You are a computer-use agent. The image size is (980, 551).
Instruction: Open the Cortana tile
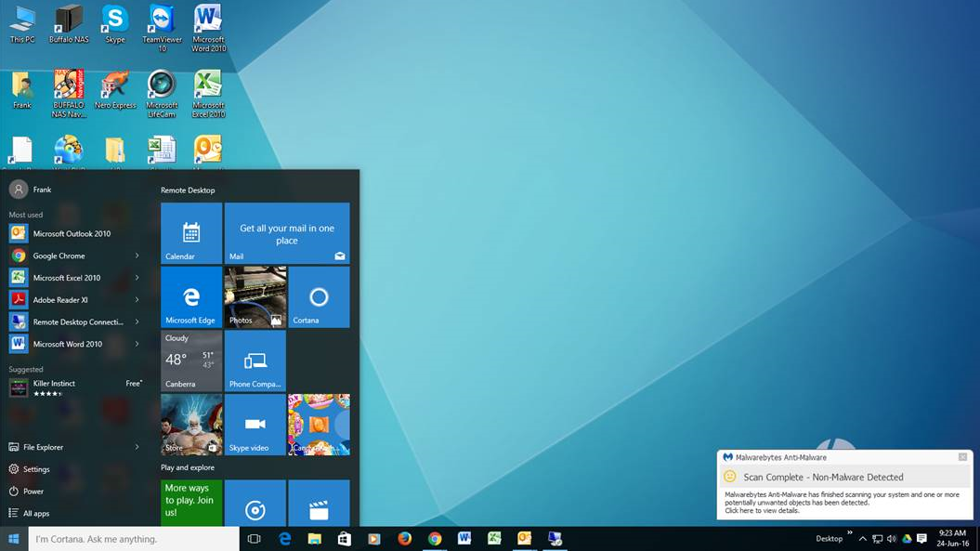[319, 297]
